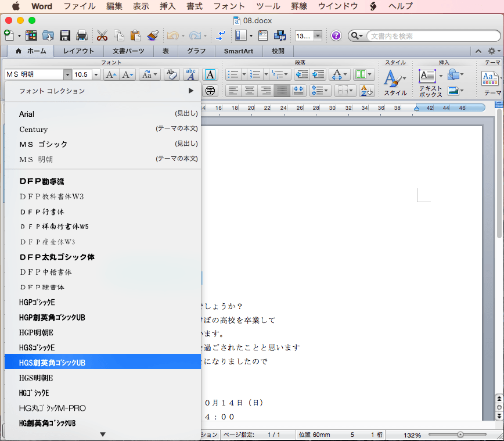
Task: Click the enclosed character 字 icon
Action: point(210,91)
